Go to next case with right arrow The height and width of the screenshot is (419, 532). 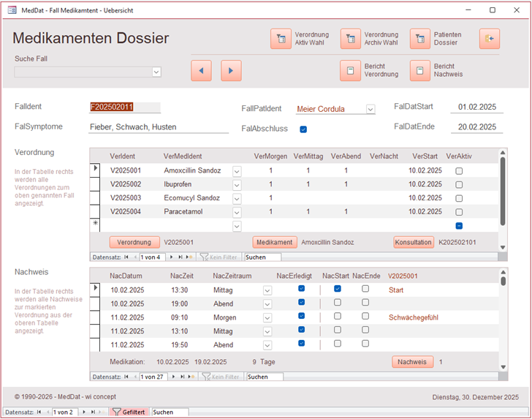point(231,70)
